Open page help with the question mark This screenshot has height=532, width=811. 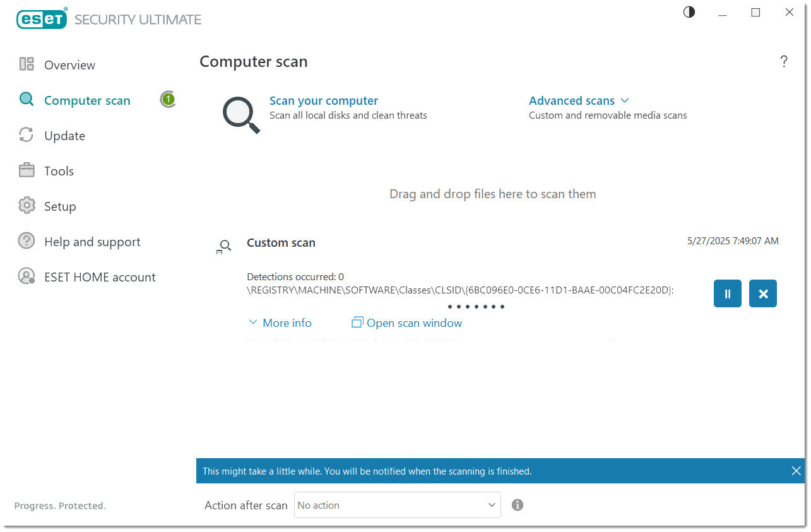coord(784,61)
